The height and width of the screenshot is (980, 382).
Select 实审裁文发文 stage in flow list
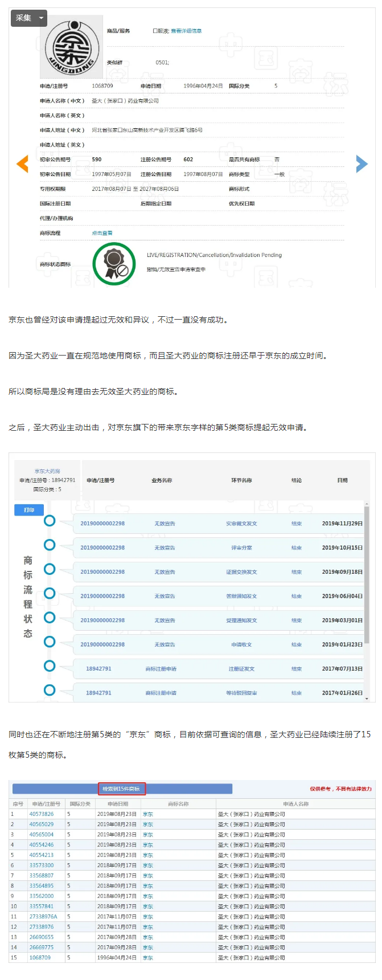click(241, 524)
